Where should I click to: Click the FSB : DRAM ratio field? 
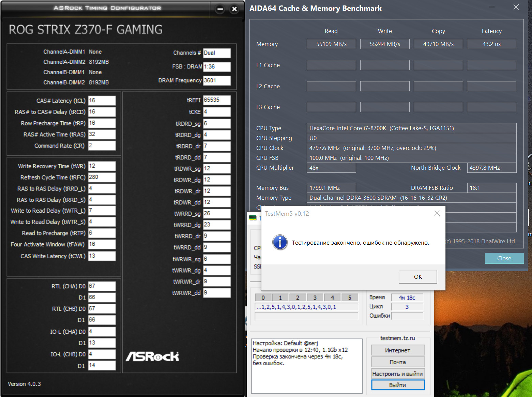click(x=217, y=67)
